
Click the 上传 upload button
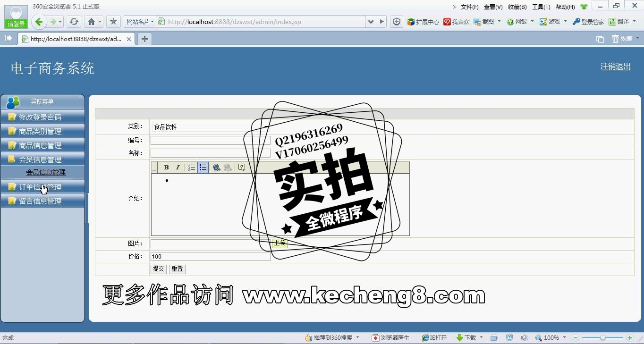280,243
